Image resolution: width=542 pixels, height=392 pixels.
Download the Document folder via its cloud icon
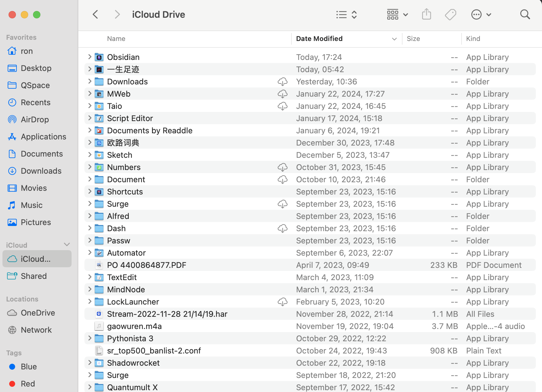(283, 179)
